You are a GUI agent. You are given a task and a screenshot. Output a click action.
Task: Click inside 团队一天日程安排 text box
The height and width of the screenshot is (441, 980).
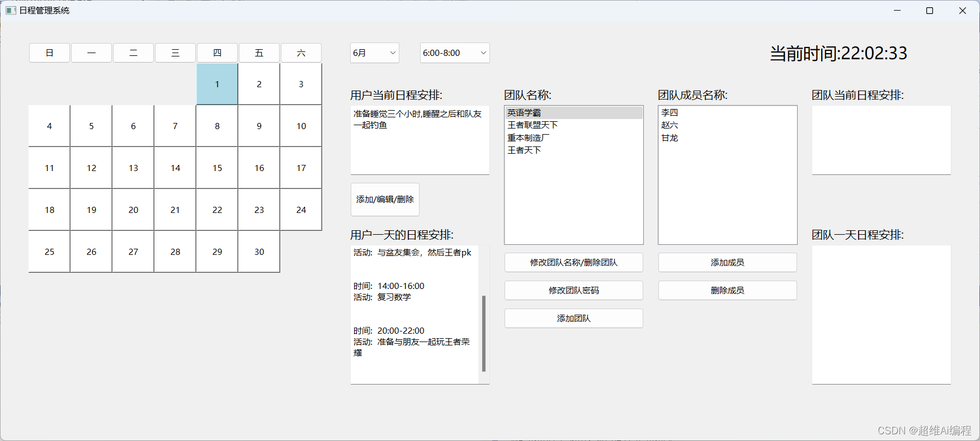[x=882, y=315]
